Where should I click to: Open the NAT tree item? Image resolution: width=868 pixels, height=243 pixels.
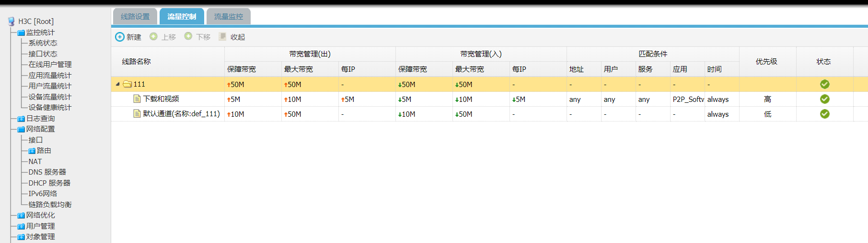point(35,162)
